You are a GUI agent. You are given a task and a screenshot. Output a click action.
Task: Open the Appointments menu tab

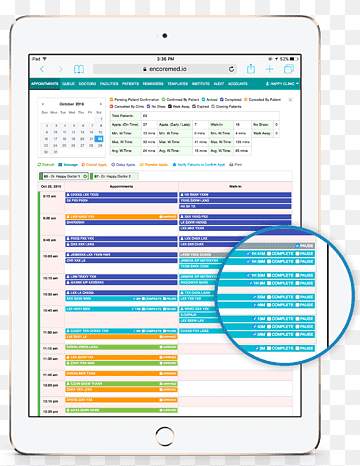[45, 84]
